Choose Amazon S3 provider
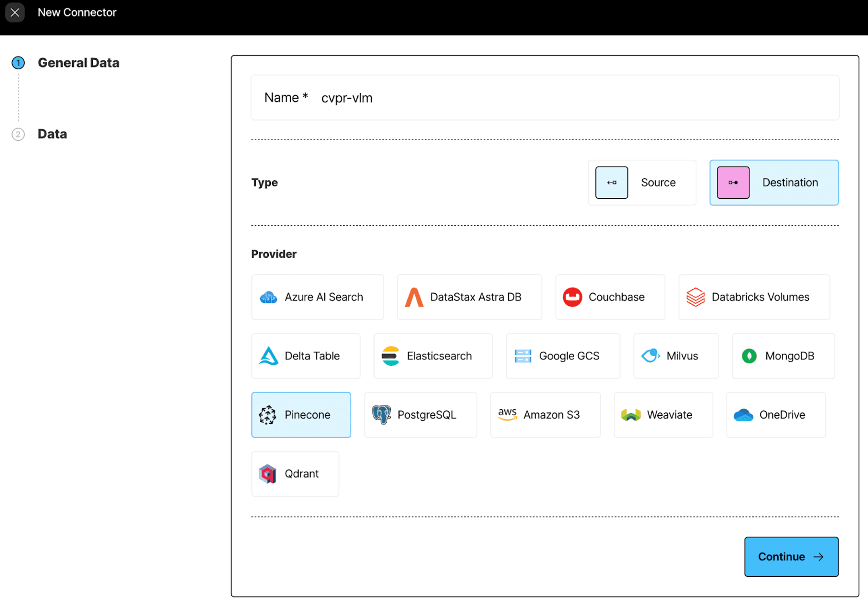 [545, 415]
